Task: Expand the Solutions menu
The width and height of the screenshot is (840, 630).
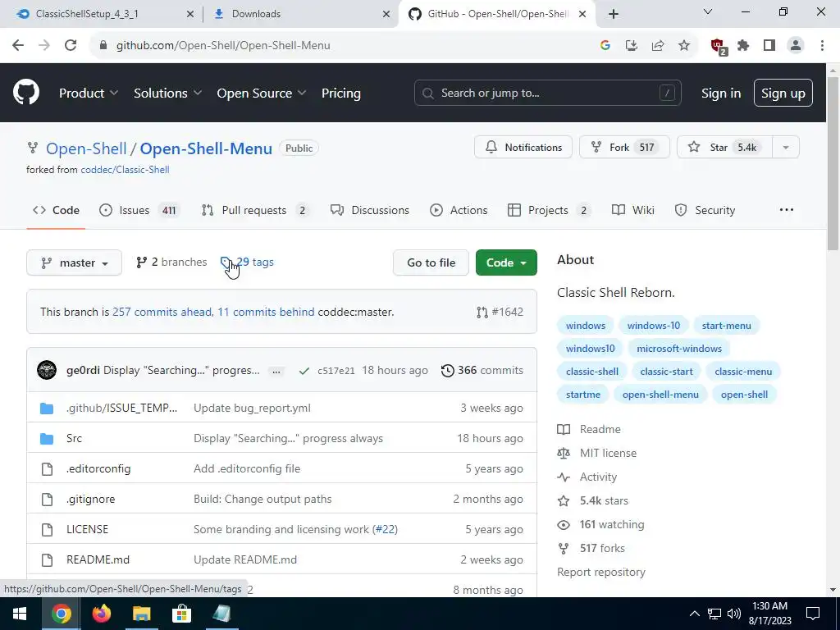Action: (x=167, y=94)
